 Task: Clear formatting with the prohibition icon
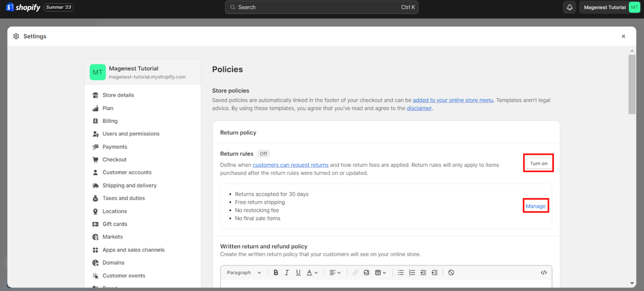[451, 272]
